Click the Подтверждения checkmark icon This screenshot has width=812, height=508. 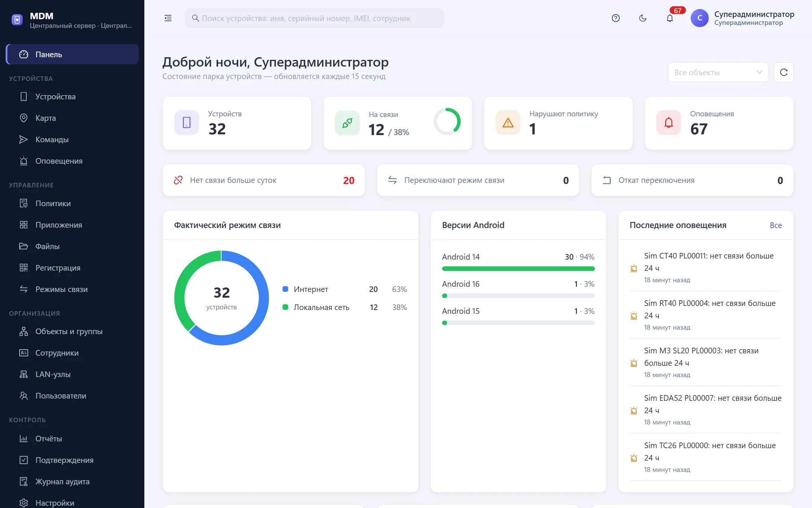pos(24,460)
